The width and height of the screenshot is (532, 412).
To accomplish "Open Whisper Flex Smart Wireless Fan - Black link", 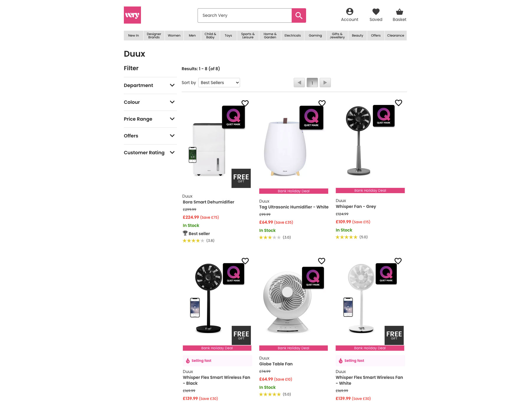I will (216, 380).
